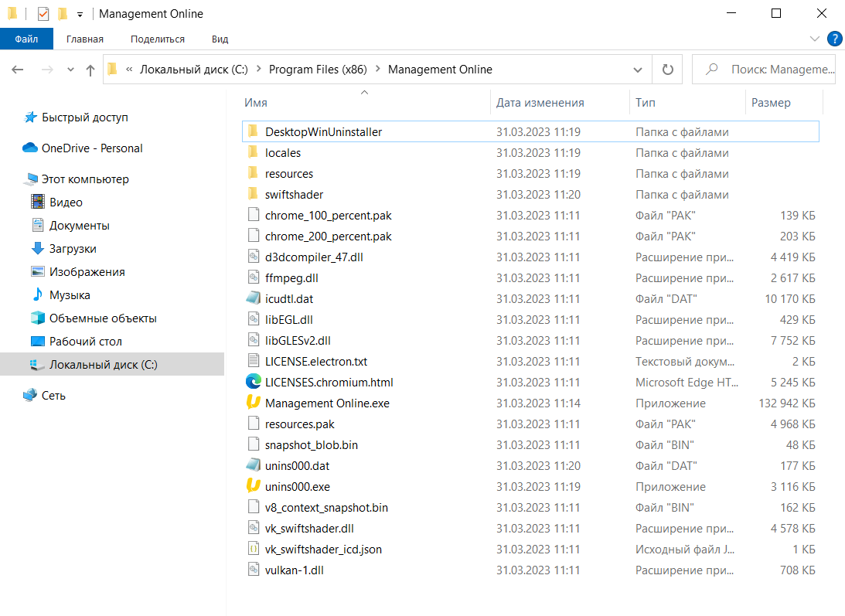845x616 pixels.
Task: Select the v8_context_snapshot.bin file name
Action: (326, 508)
